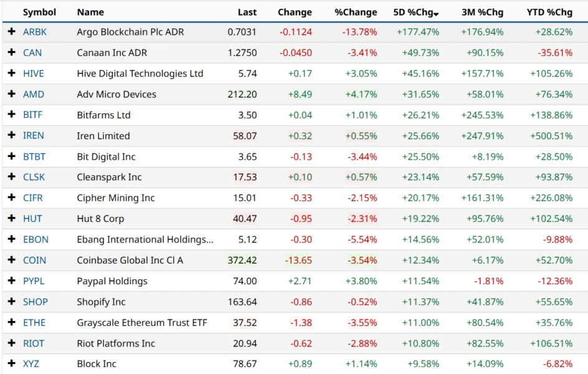Image resolution: width=588 pixels, height=374 pixels.
Task: Expand the ARBK row plus icon
Action: tap(11, 32)
